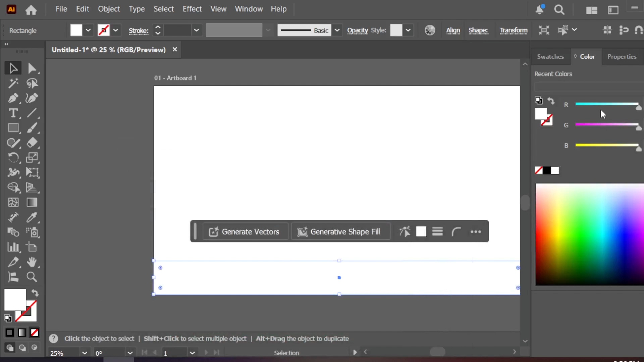Open the Effect menu

click(x=192, y=9)
